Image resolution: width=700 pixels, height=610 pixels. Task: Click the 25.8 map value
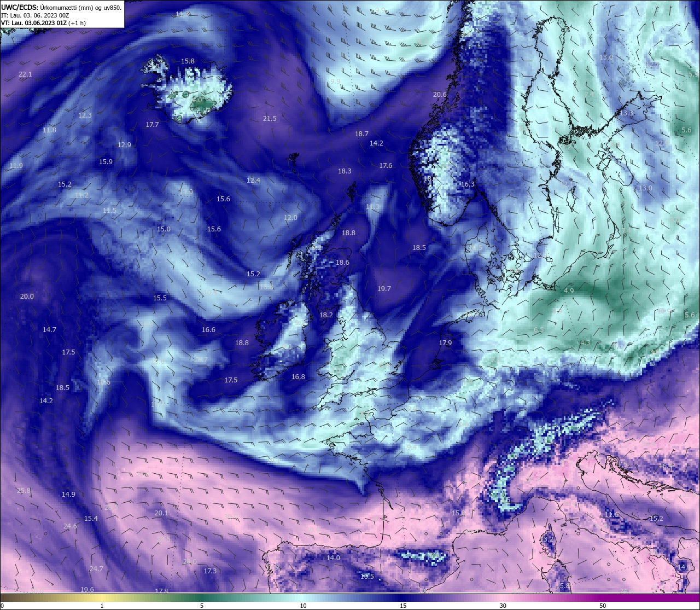coord(24,490)
